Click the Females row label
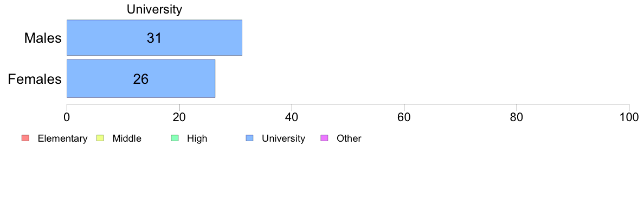 [35, 79]
